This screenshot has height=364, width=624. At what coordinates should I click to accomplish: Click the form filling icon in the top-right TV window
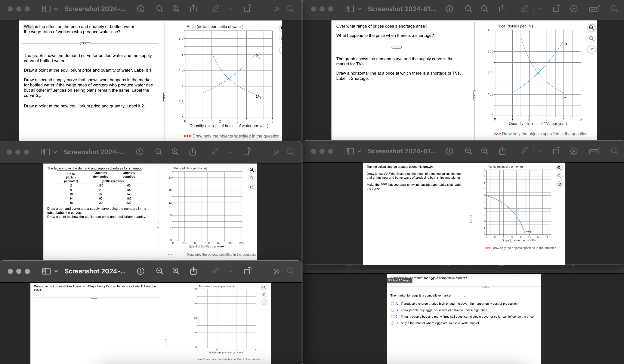click(594, 9)
